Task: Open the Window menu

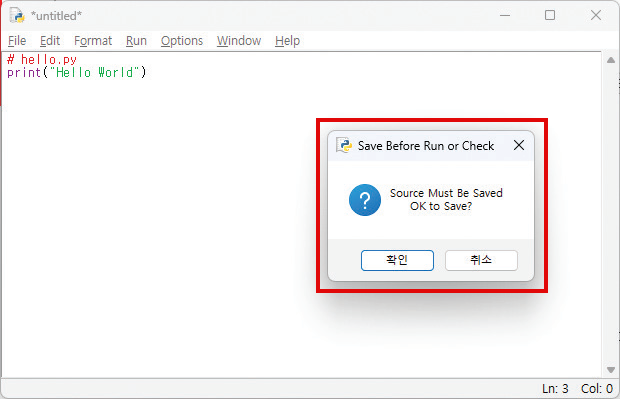Action: click(239, 41)
